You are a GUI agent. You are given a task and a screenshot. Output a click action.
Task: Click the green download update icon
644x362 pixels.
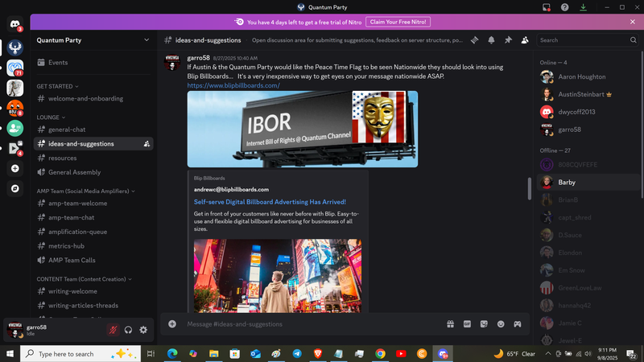[x=583, y=7]
